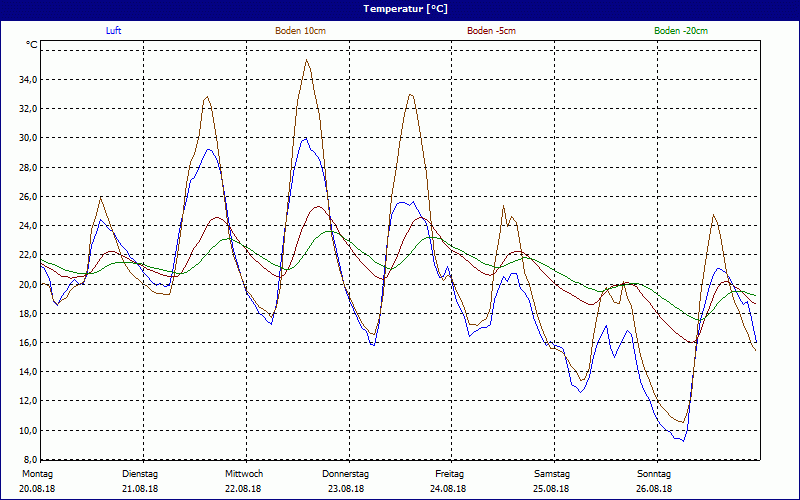Click the date '21.08.18'
Screen dimensions: 800x500
(x=140, y=489)
